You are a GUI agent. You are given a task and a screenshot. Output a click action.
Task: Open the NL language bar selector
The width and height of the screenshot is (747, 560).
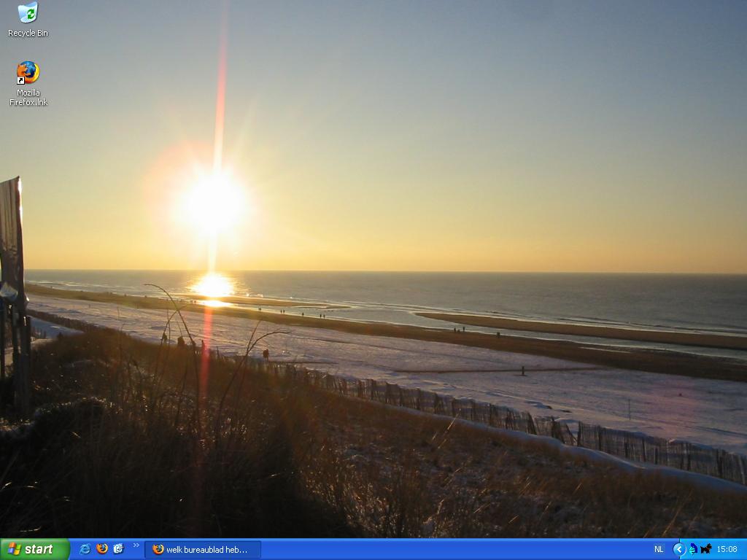(x=659, y=549)
